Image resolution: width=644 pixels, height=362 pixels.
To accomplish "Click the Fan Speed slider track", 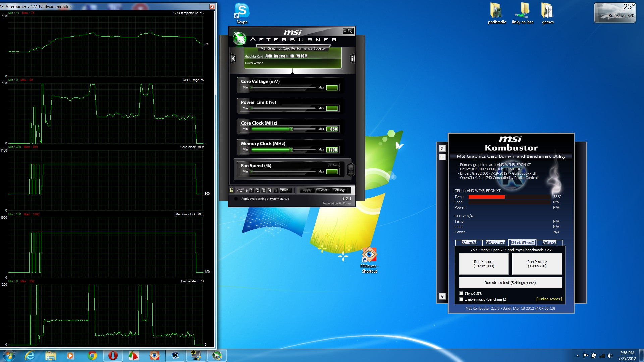I will tap(283, 172).
